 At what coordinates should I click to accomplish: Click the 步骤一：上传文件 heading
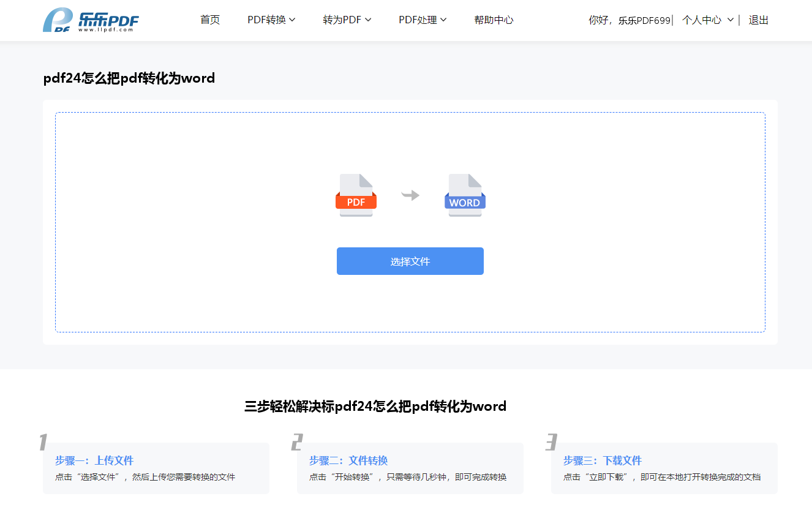94,460
